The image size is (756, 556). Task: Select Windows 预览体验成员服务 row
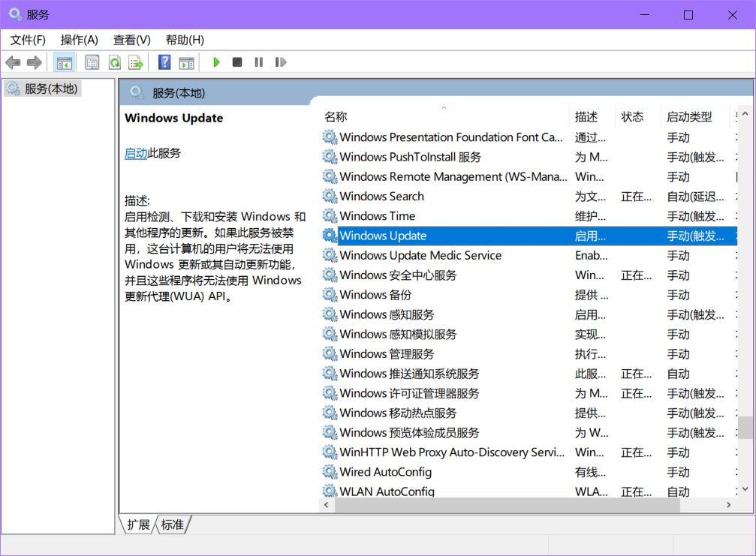coord(529,433)
